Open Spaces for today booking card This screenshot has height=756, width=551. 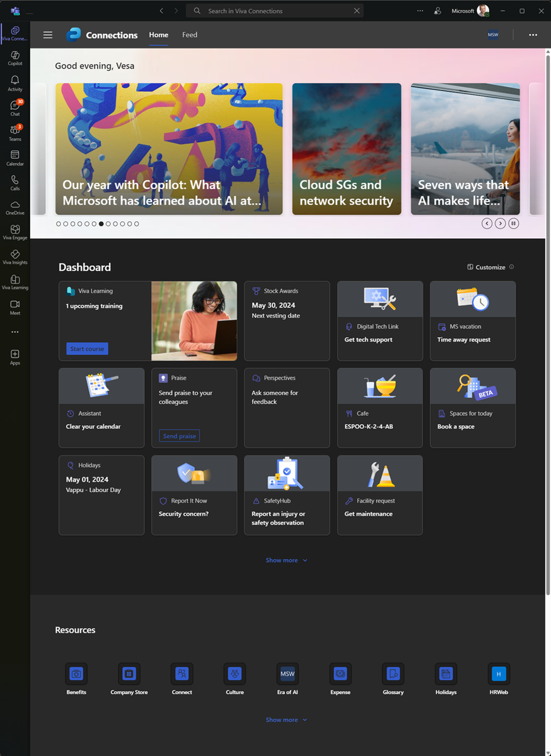click(473, 408)
